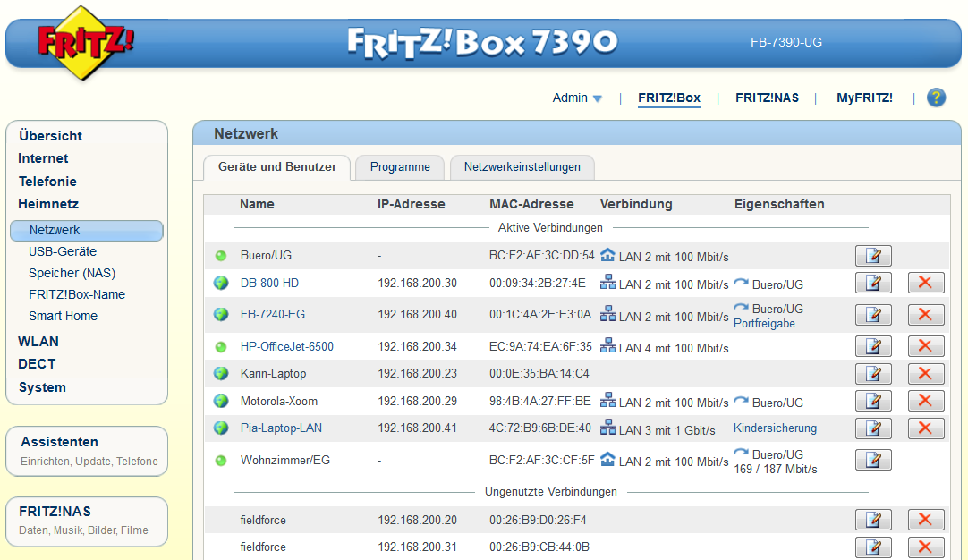
Task: Open edit for Karin-Laptop
Action: pos(873,374)
